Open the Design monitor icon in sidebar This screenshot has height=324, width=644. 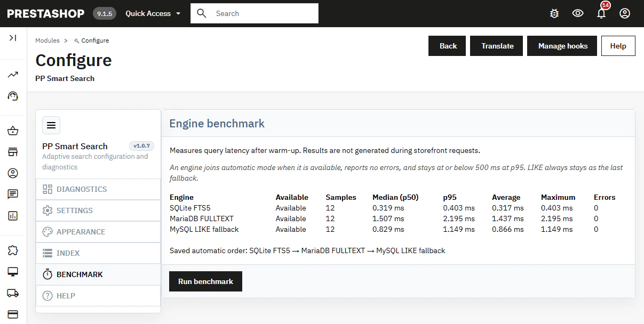click(13, 272)
